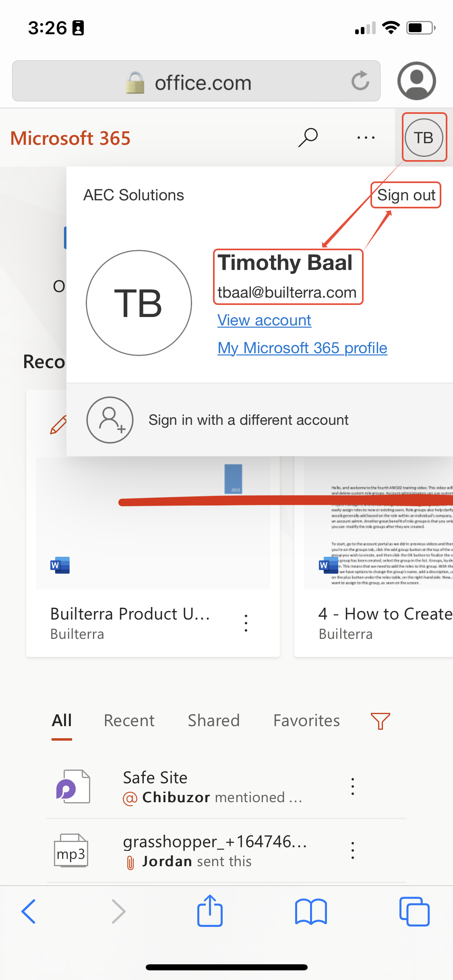The image size is (453, 980).
Task: Tap the TB account avatar in header
Action: pyautogui.click(x=424, y=138)
